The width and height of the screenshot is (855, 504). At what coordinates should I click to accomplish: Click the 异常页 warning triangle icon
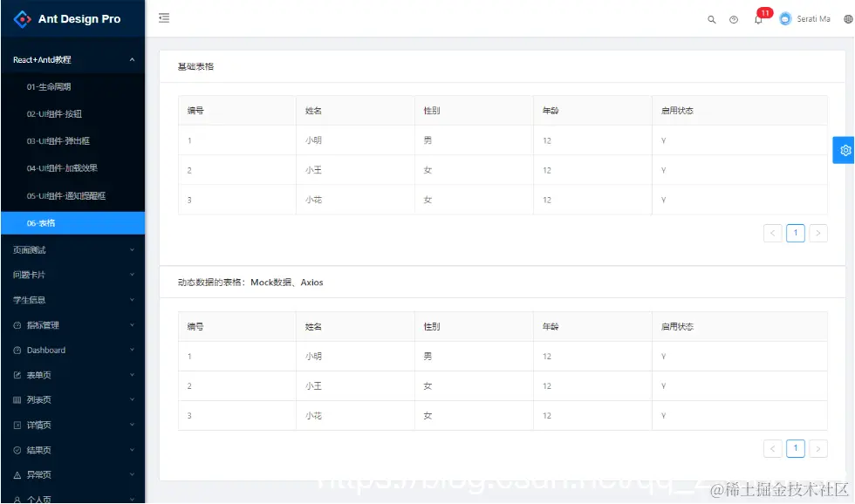point(17,475)
